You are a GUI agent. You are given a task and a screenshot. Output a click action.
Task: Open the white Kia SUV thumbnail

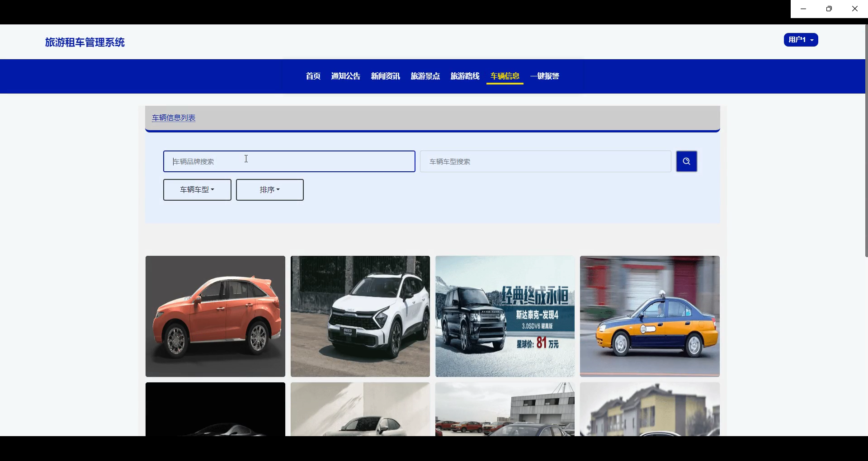[x=360, y=316]
